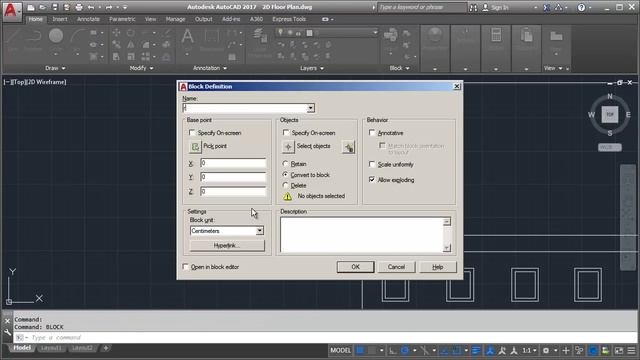Toggle ortho mode icon in status bar
Image resolution: width=640 pixels, height=360 pixels.
point(392,350)
